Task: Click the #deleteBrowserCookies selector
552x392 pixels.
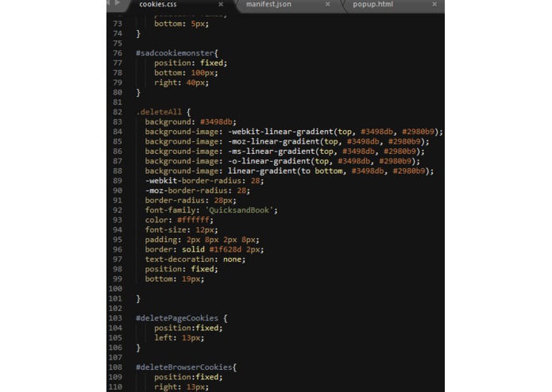Action: [x=184, y=367]
